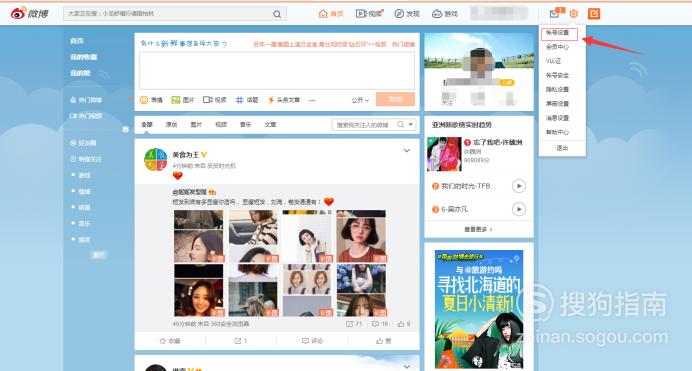Viewport: 692px width, 371px height.
Task: Play song 6-吴亦凡
Action: pyautogui.click(x=519, y=209)
